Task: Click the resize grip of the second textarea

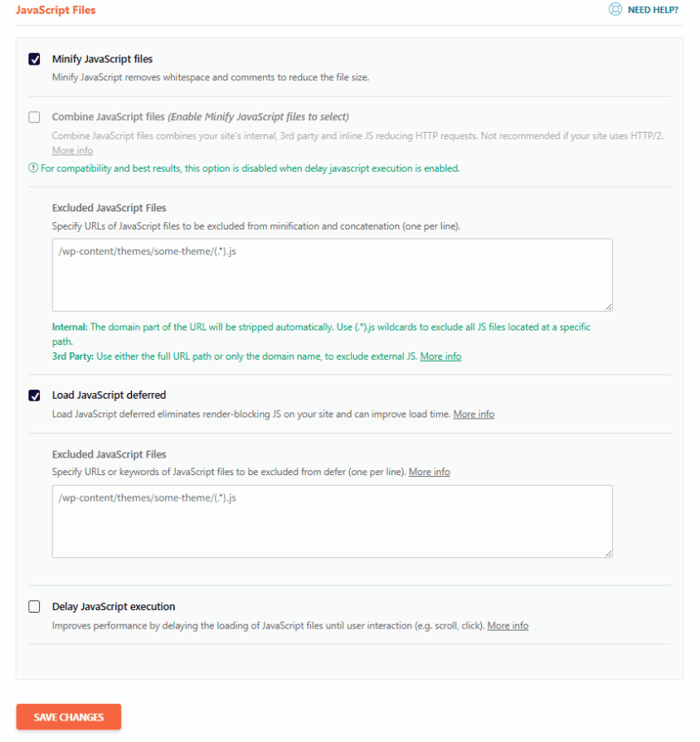Action: point(609,554)
